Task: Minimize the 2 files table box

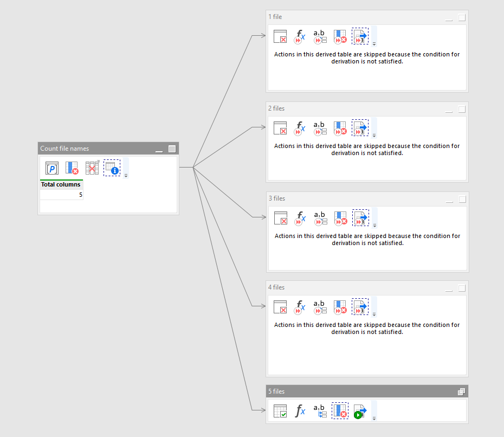Action: point(449,110)
